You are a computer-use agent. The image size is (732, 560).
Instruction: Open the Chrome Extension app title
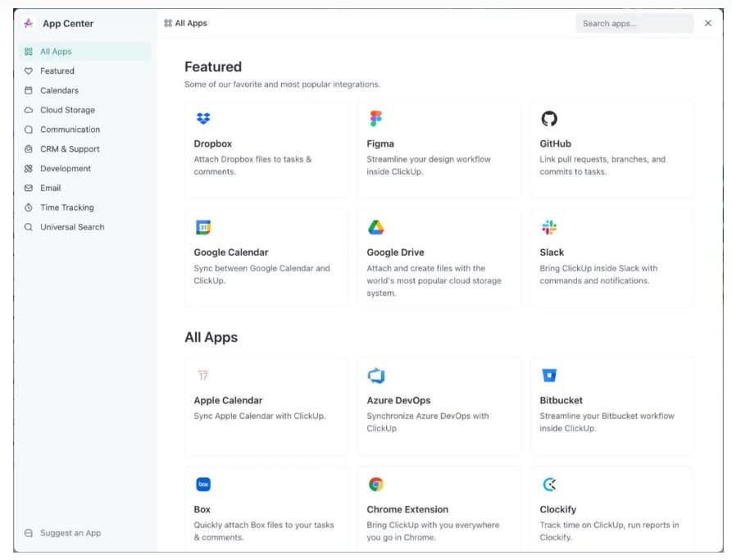pos(407,509)
